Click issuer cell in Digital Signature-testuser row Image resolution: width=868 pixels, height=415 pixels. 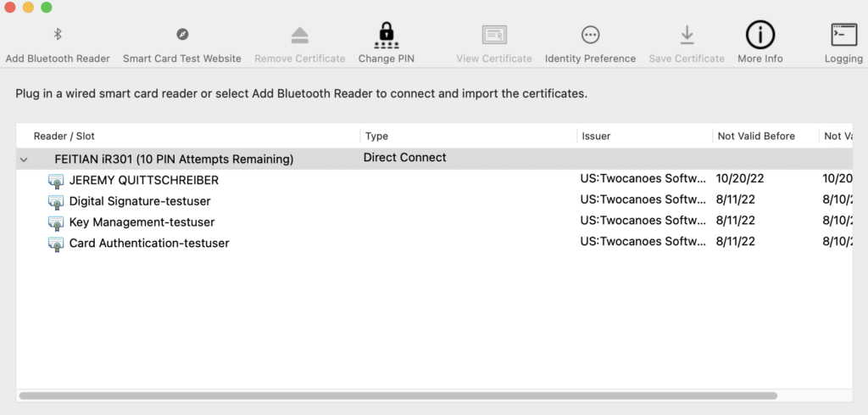click(x=643, y=200)
